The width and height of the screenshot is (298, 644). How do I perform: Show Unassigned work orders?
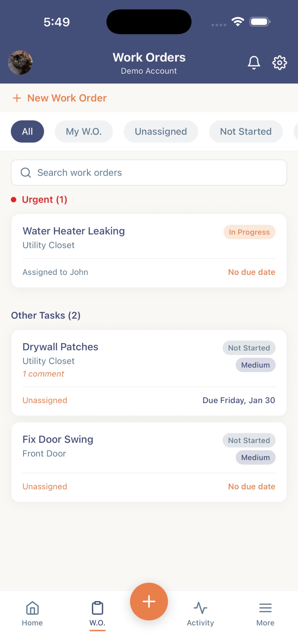[161, 131]
